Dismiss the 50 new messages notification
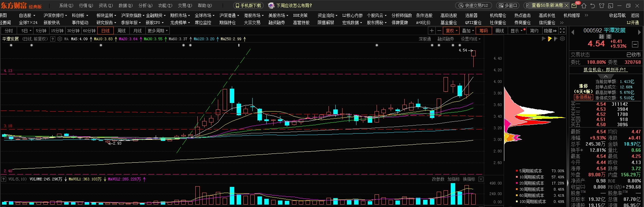Screen dimensions: 644x207 (x=566, y=5)
